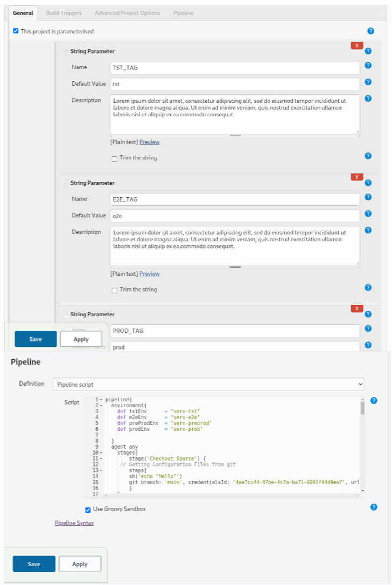Image resolution: width=392 pixels, height=585 pixels.
Task: Disable Use Groovy Sandbox checkbox
Action: pyautogui.click(x=88, y=510)
